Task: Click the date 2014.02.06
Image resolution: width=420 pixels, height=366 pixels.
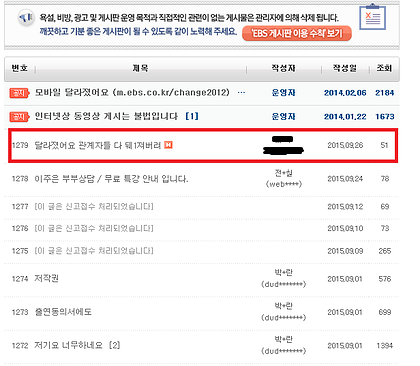Action: click(345, 93)
